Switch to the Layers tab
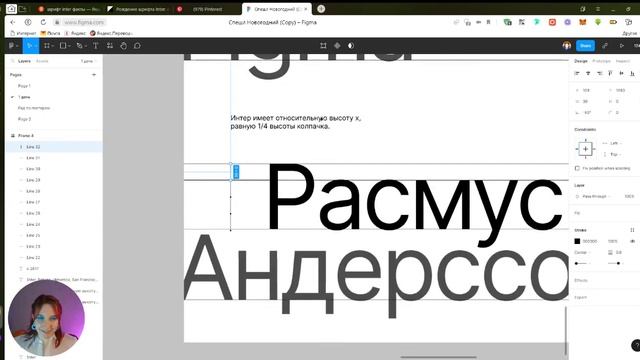The height and width of the screenshot is (360, 640). pyautogui.click(x=24, y=61)
